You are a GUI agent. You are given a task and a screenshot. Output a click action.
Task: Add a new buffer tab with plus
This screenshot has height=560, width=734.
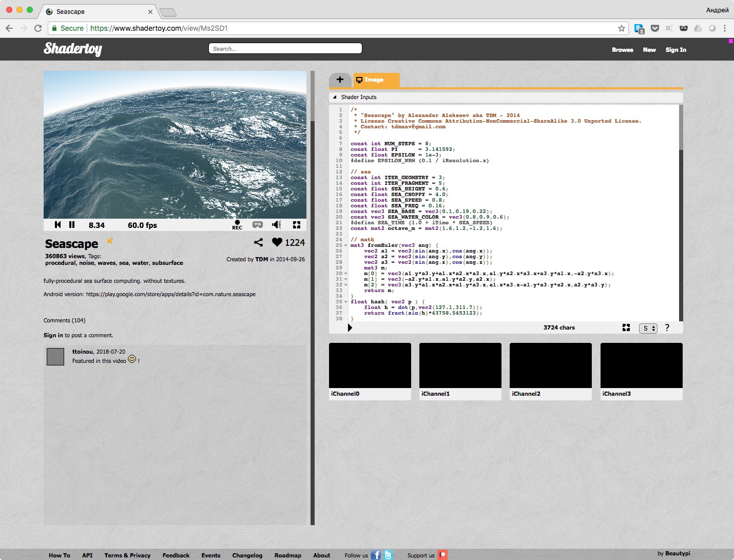340,80
